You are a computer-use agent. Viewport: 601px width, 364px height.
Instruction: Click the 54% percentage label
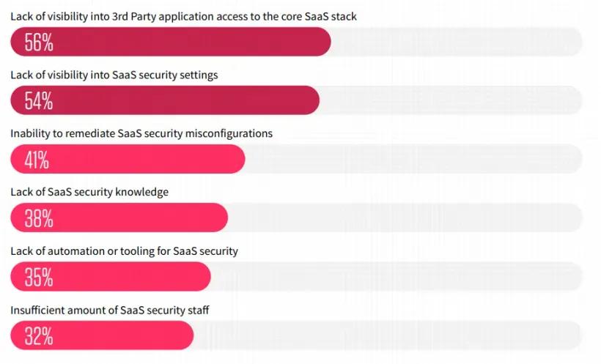(x=39, y=101)
